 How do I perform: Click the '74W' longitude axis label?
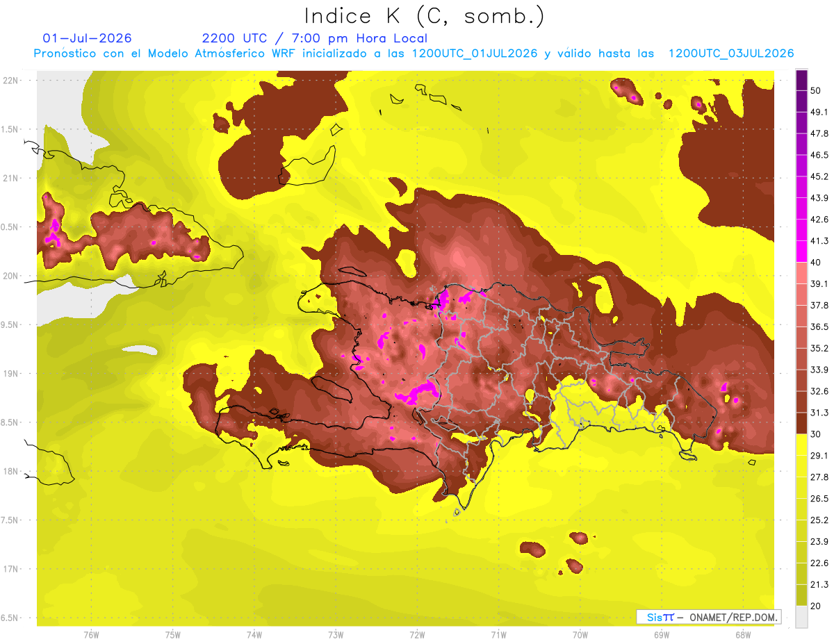tap(254, 635)
